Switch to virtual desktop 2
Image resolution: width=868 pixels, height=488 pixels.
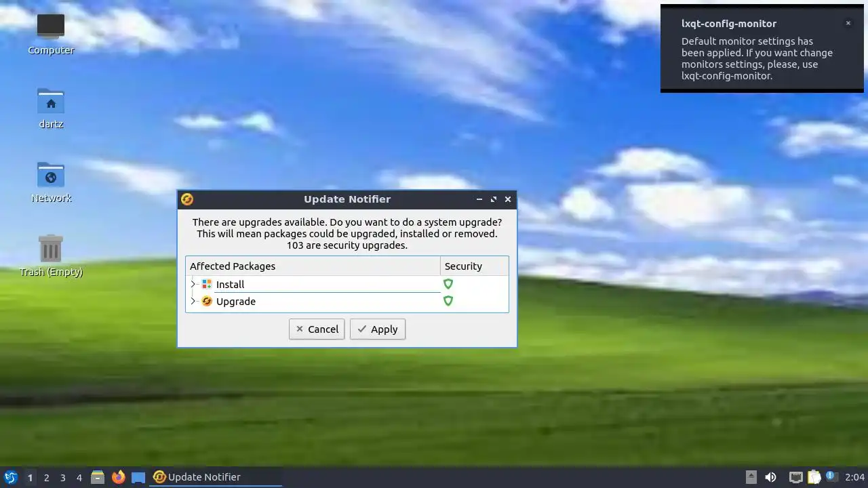pos(46,477)
